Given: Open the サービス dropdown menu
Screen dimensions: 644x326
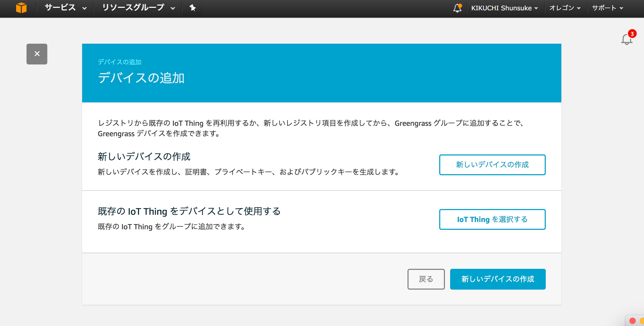Looking at the screenshot, I should click(x=66, y=8).
